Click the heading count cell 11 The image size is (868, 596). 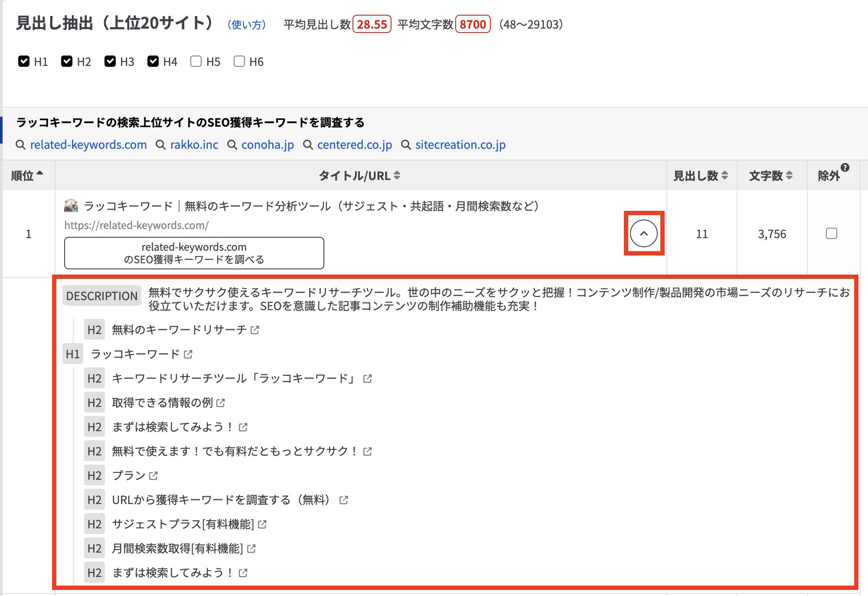click(702, 234)
